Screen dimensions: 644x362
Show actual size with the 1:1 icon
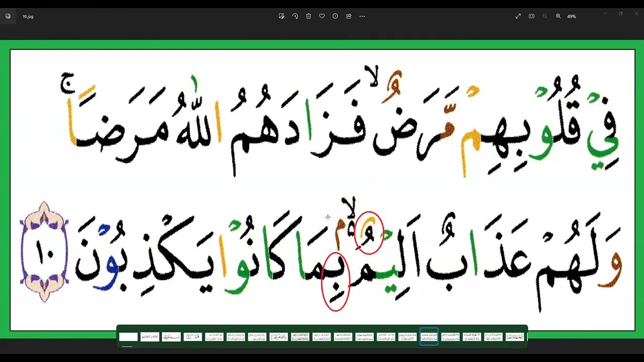[531, 16]
